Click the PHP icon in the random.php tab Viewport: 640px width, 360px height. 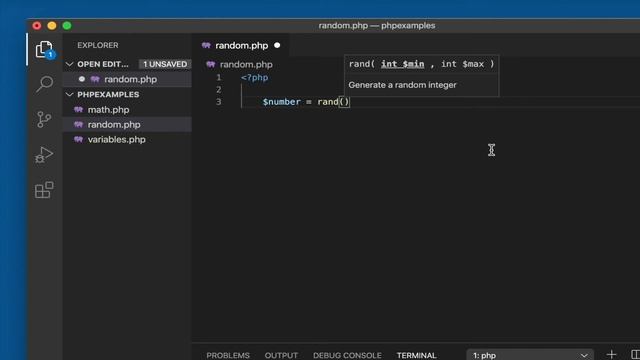[x=206, y=45]
